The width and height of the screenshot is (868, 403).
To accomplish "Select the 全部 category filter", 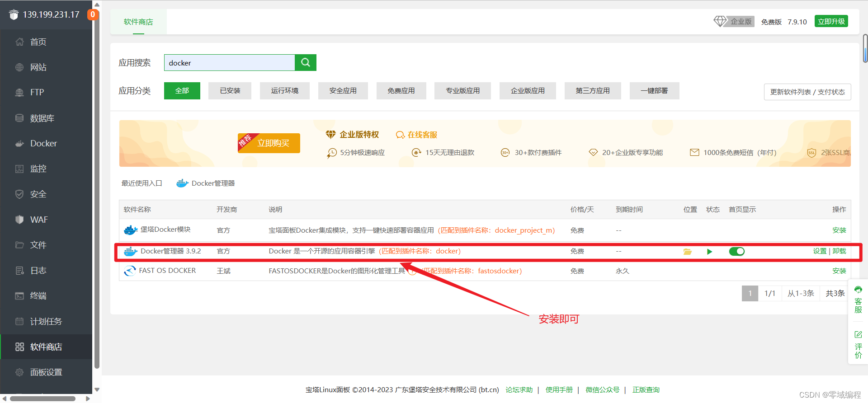I will [182, 91].
